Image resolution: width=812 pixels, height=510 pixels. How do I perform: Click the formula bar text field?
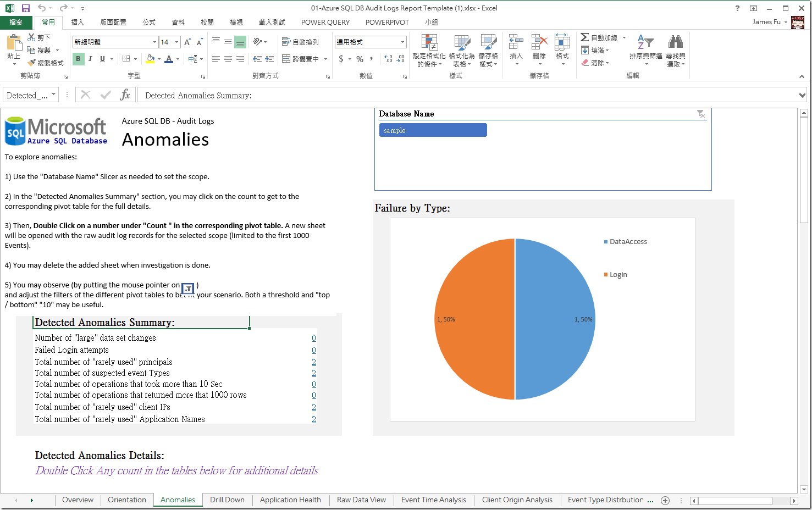tap(467, 95)
